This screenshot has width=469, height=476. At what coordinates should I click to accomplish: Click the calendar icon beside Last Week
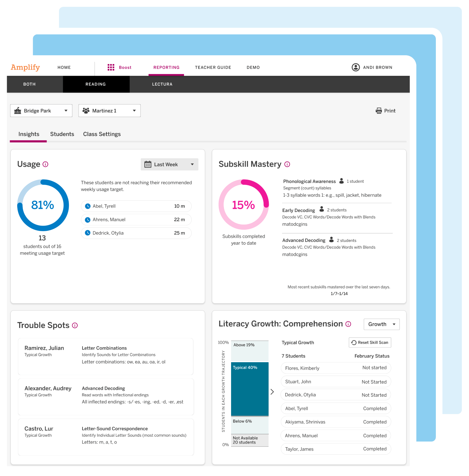coord(148,165)
